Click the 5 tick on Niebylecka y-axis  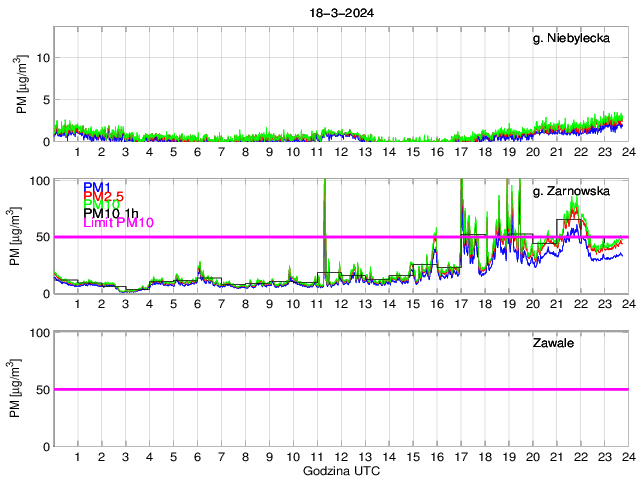pyautogui.click(x=46, y=100)
